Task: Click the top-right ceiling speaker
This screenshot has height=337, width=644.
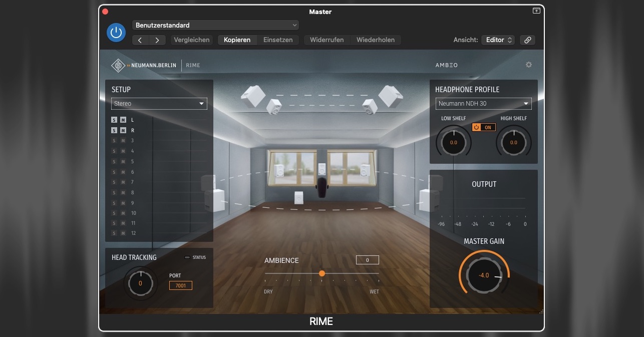Action: [x=391, y=96]
